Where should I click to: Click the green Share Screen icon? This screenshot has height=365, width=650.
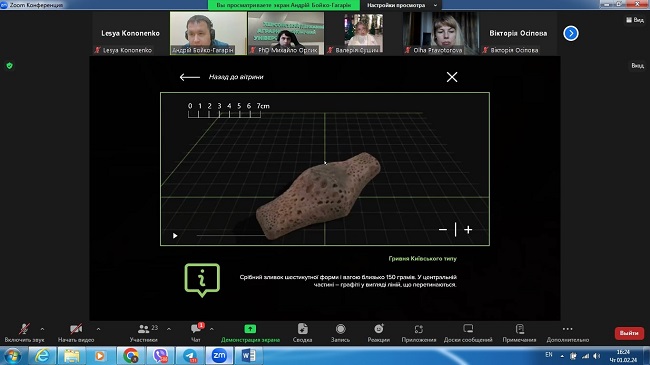250,329
